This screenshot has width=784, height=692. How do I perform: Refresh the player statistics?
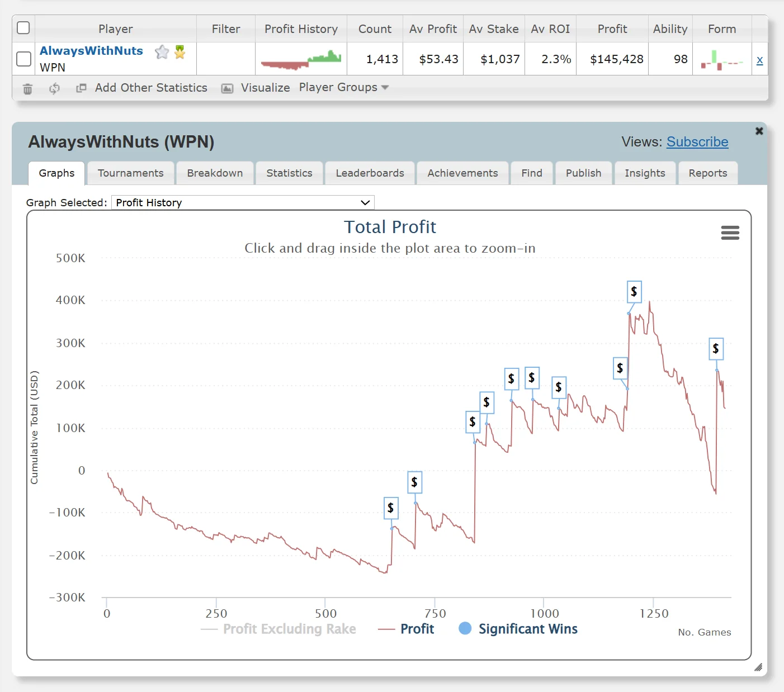click(x=54, y=88)
